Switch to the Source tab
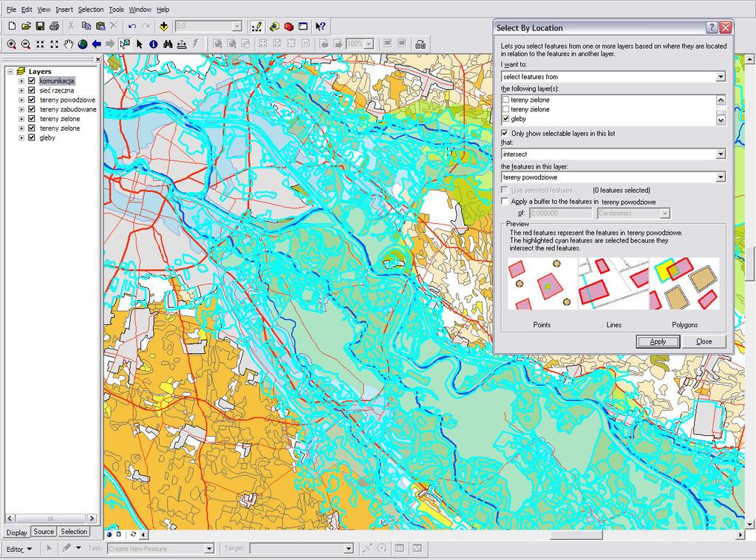The width and height of the screenshot is (756, 560). 44,532
